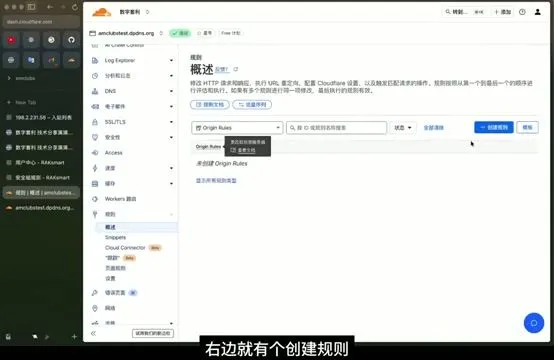Click the 模板 templates button
Viewport: 554px width, 360px height.
528,127
